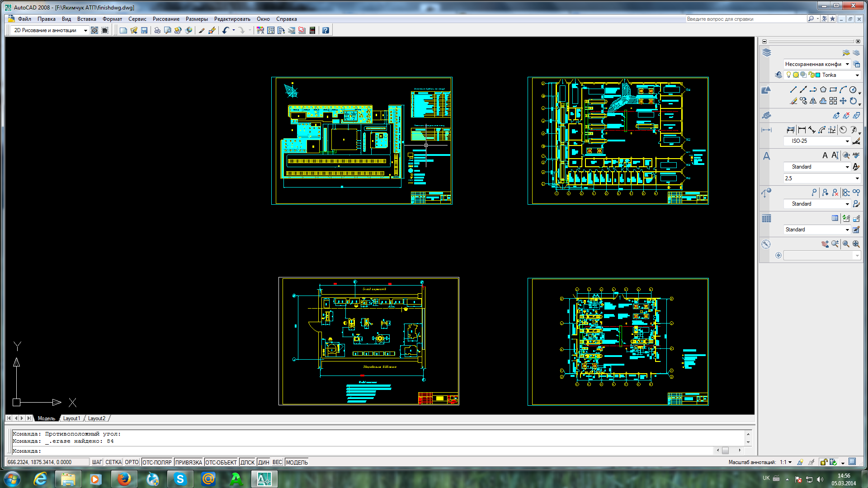Screen dimensions: 868x488
Task: Select the Circle drawing tool
Action: click(x=853, y=89)
